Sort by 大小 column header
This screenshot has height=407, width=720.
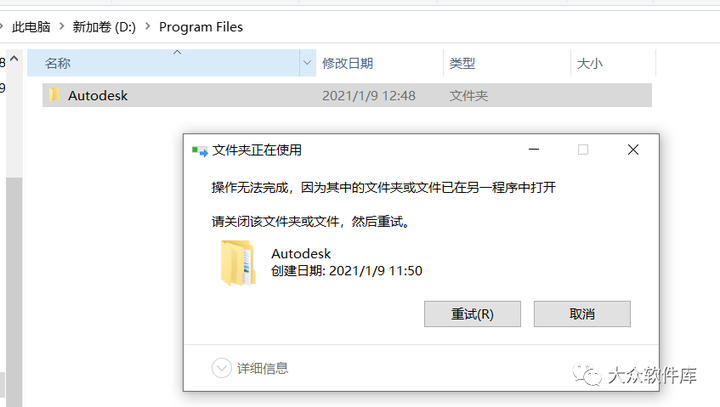(x=590, y=63)
